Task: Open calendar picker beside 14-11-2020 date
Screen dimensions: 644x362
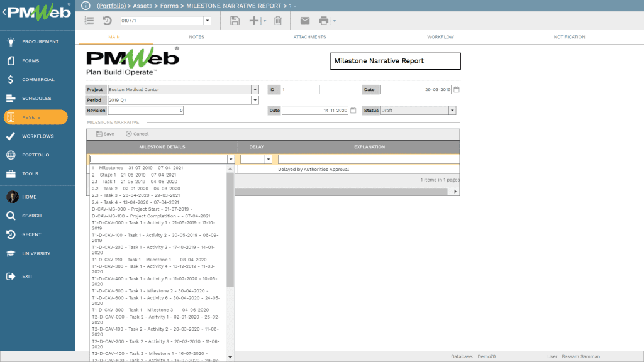Action: click(353, 111)
